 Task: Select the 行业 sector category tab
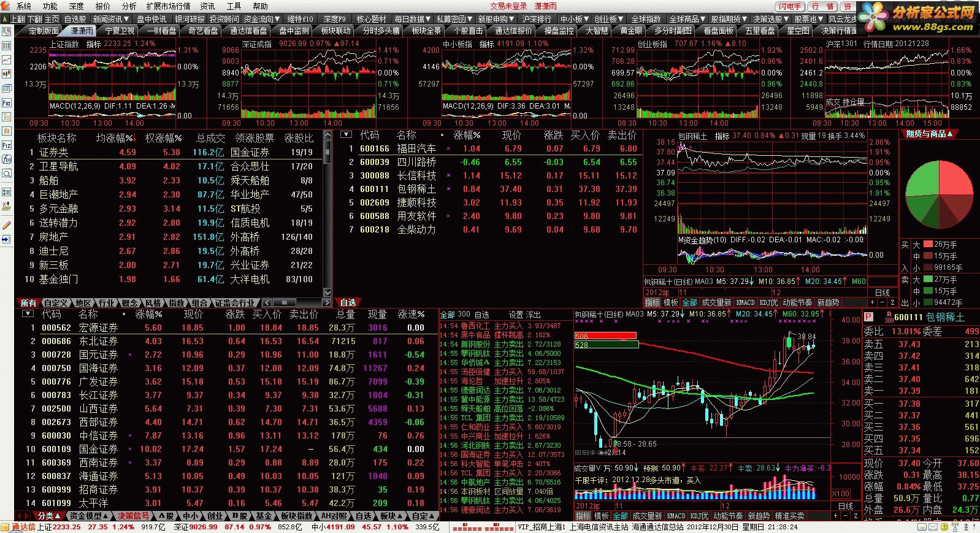click(x=106, y=303)
